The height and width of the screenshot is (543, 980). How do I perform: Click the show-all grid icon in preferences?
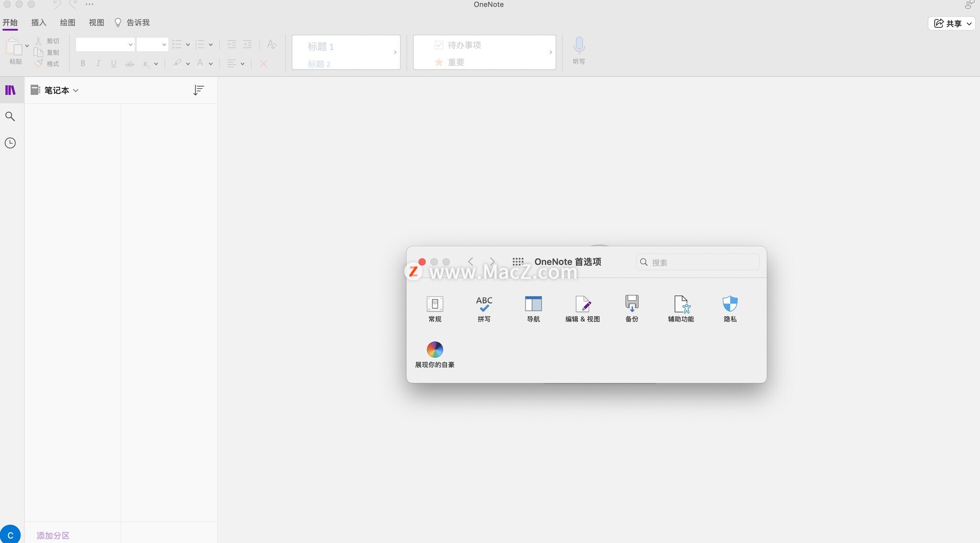click(x=518, y=262)
